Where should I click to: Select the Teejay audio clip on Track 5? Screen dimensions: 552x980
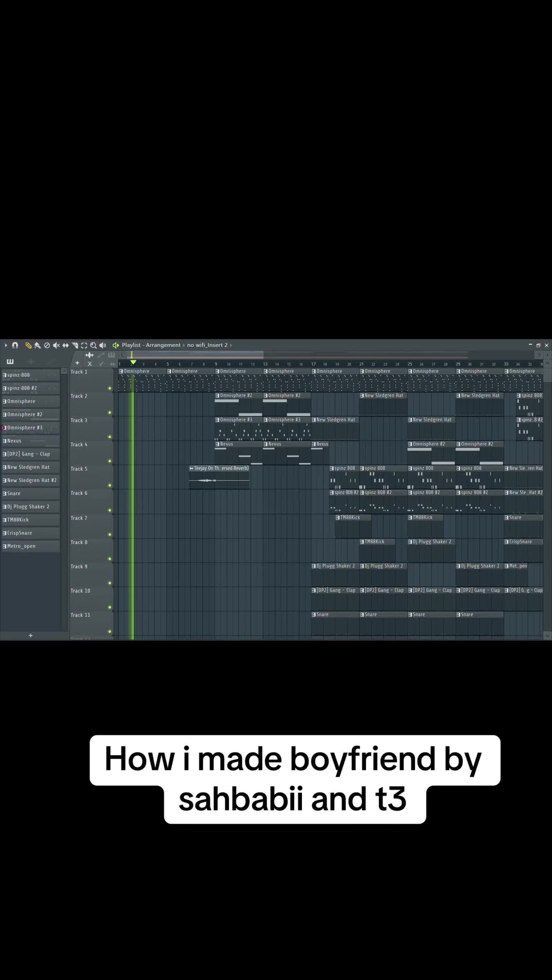click(x=219, y=477)
